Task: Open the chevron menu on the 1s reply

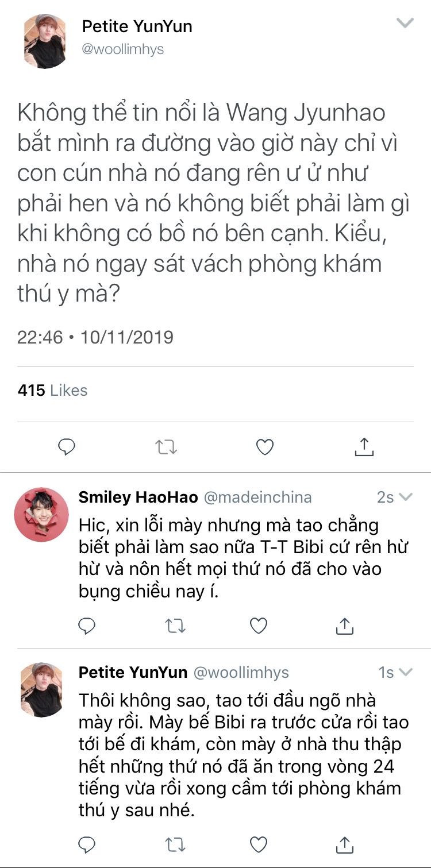Action: [x=406, y=673]
